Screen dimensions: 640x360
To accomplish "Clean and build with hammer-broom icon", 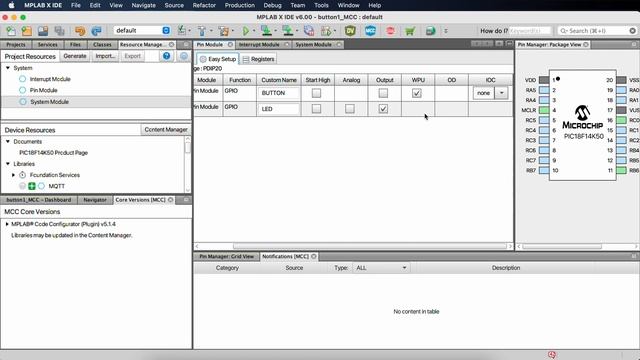I will pyautogui.click(x=223, y=31).
